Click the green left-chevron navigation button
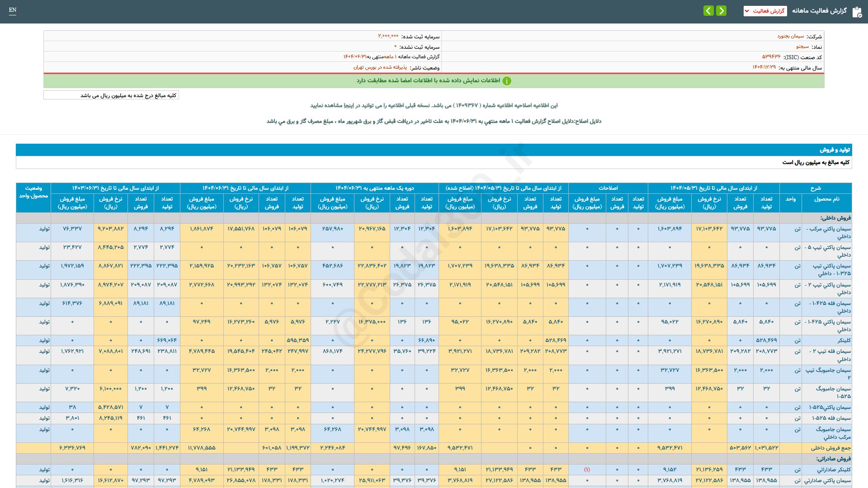Image resolution: width=868 pixels, height=488 pixels. pyautogui.click(x=708, y=10)
